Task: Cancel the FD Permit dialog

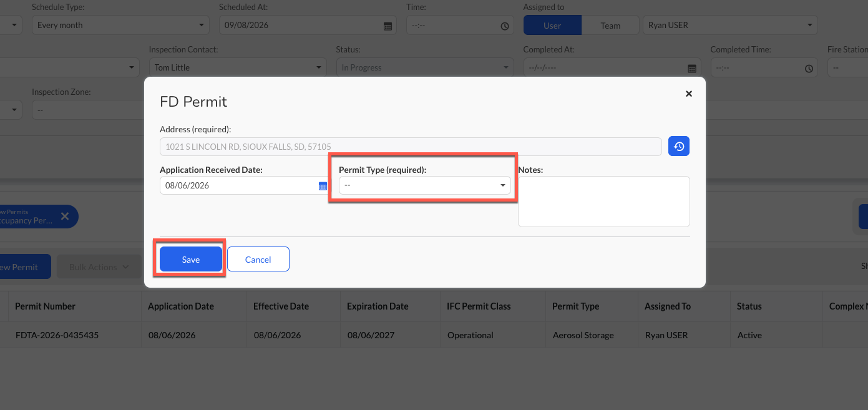Action: coord(258,259)
